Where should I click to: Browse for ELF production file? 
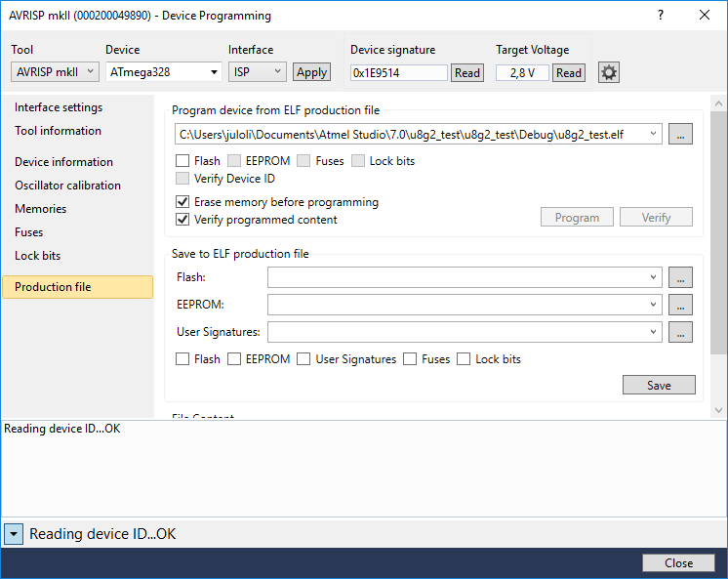(x=681, y=134)
